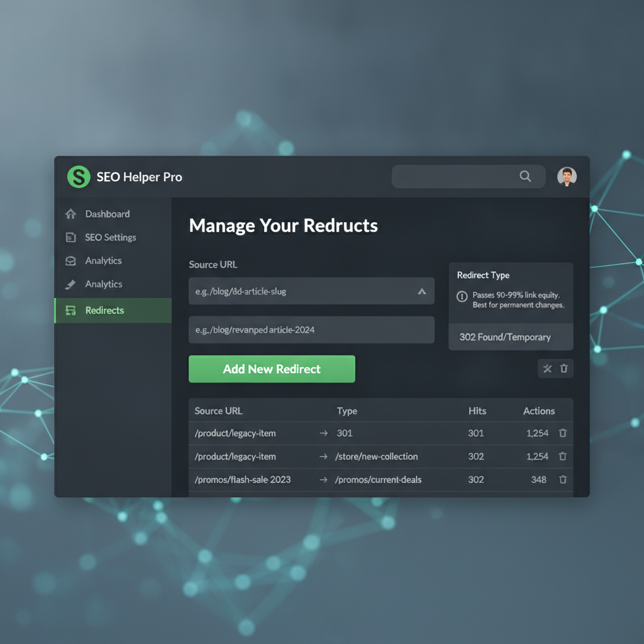Viewport: 644px width, 644px height.
Task: Click the Source URL input field
Action: click(311, 291)
